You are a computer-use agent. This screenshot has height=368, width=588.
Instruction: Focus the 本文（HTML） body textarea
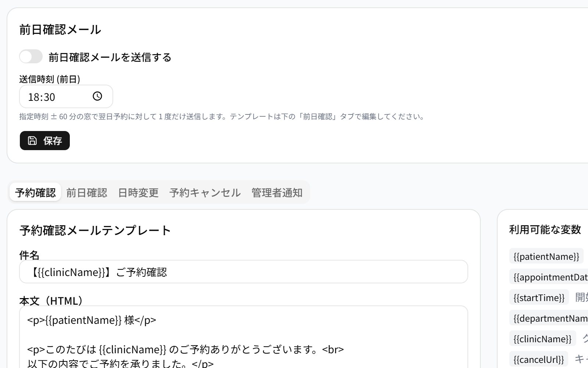pyautogui.click(x=244, y=337)
